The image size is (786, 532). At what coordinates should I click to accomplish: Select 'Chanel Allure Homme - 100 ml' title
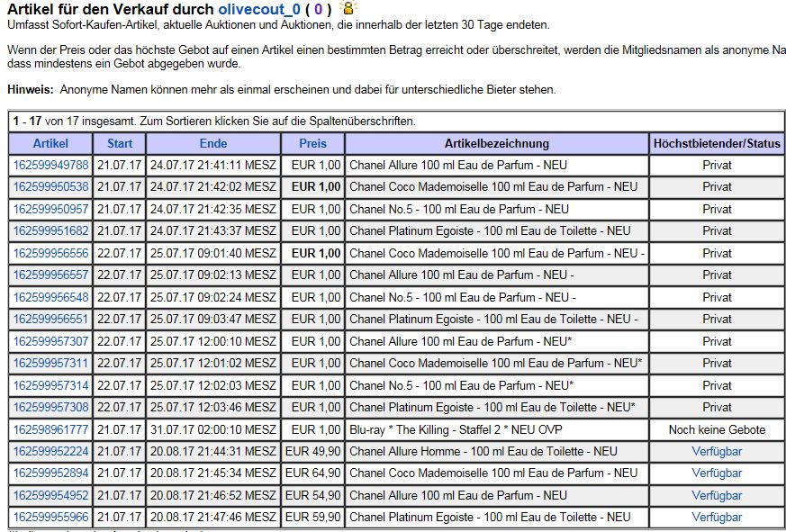[483, 451]
